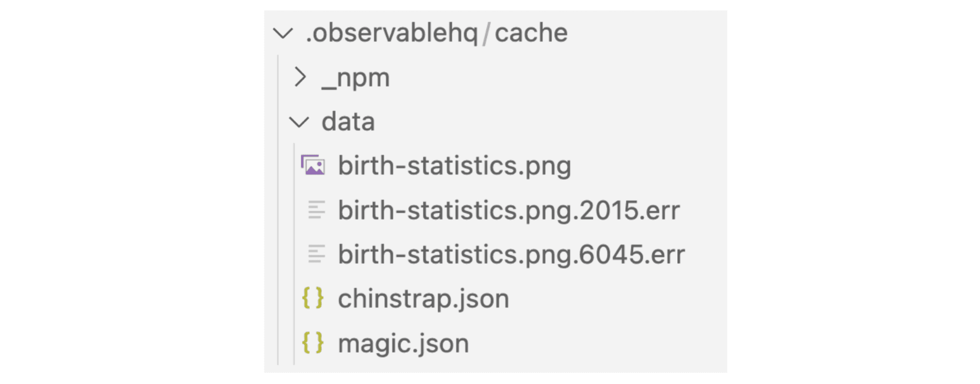
Task: Click the text-file icon for birth-statistics.png.2015.err
Action: (x=316, y=210)
